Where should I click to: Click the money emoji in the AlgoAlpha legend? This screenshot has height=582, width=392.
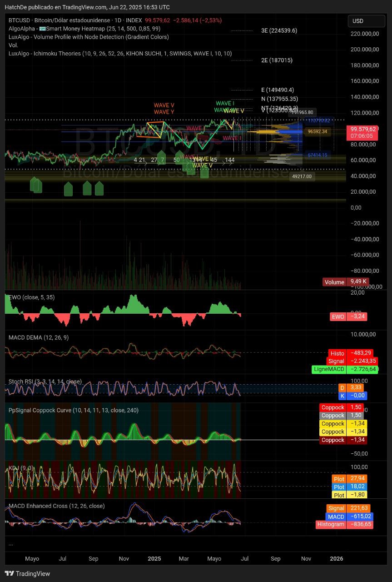coord(43,29)
